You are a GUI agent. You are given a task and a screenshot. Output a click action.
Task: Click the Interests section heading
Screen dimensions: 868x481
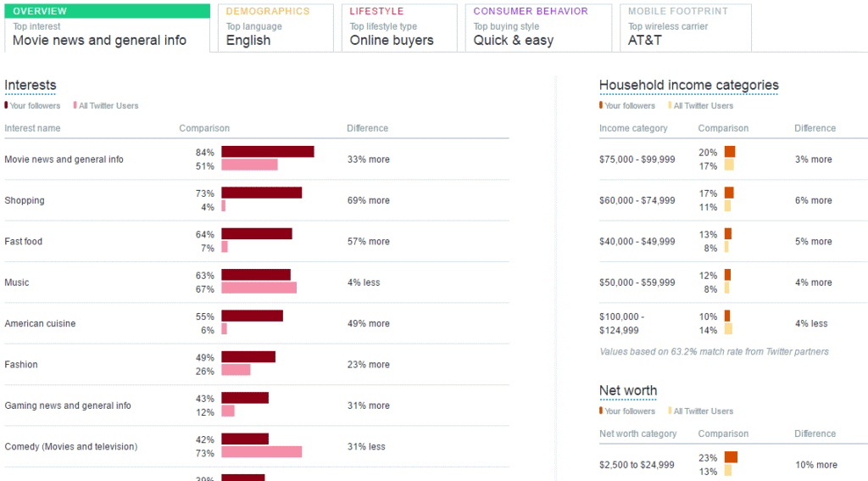(31, 85)
